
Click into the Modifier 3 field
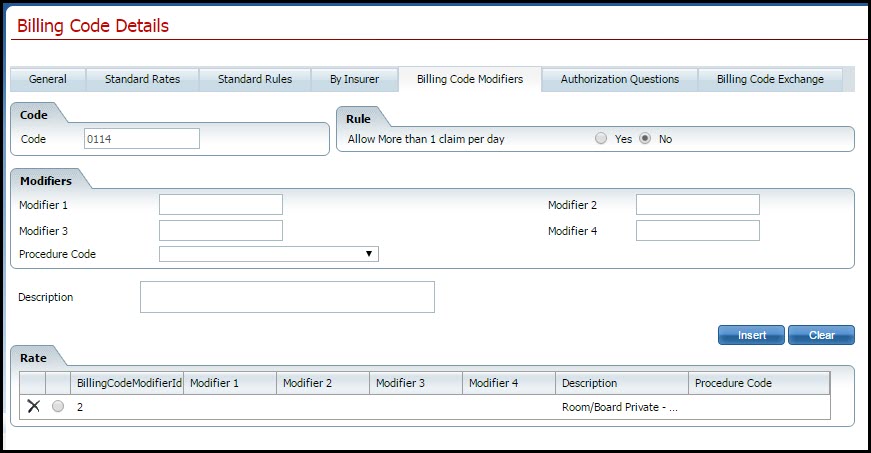click(221, 231)
